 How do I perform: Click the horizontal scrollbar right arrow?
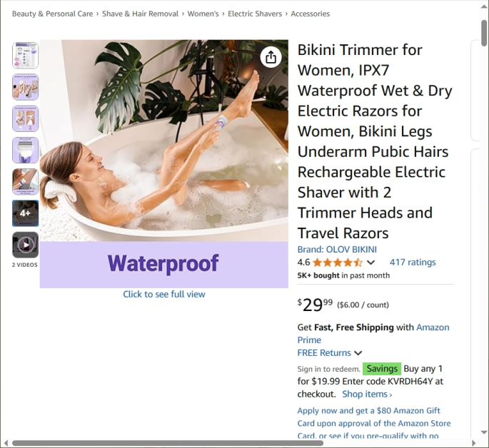474,443
